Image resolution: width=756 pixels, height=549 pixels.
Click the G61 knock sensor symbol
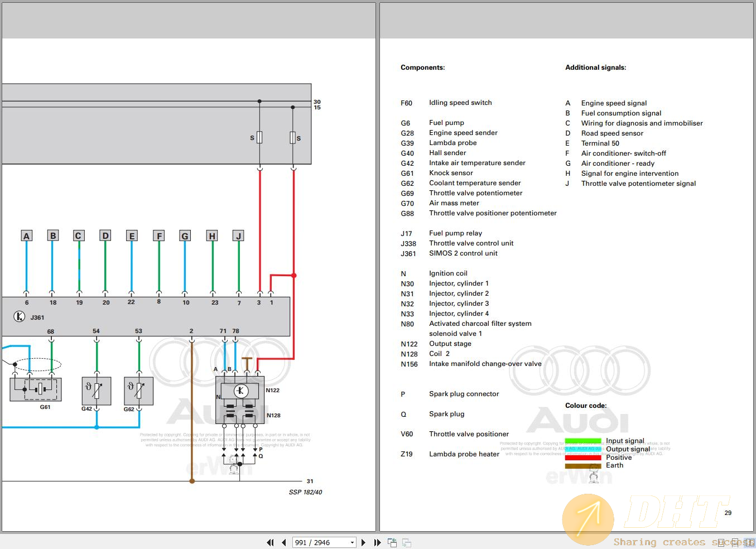(x=36, y=389)
